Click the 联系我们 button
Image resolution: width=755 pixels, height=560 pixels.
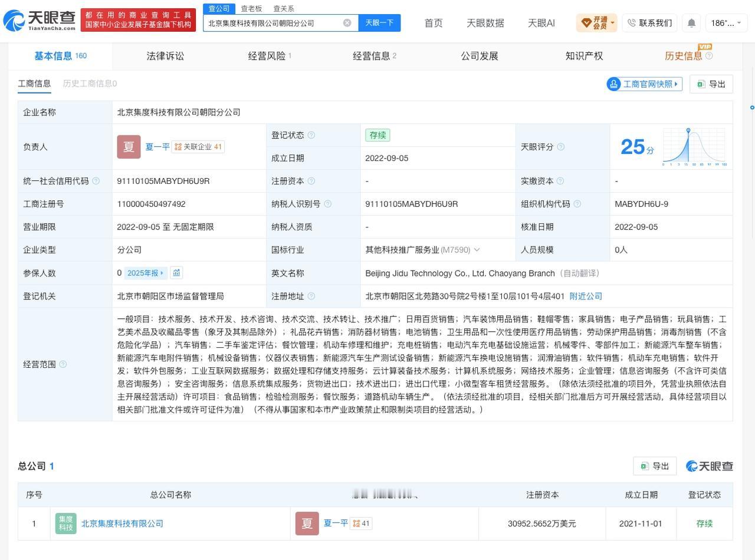click(x=649, y=23)
